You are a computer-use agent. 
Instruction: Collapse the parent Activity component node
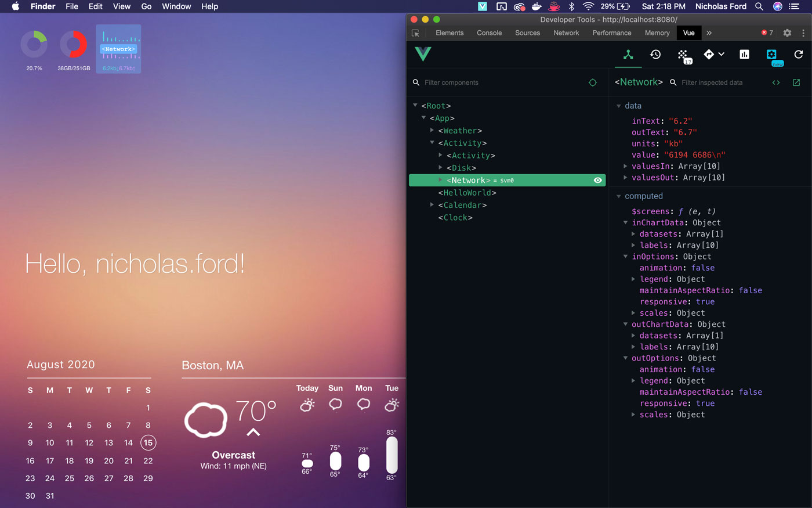(x=432, y=143)
